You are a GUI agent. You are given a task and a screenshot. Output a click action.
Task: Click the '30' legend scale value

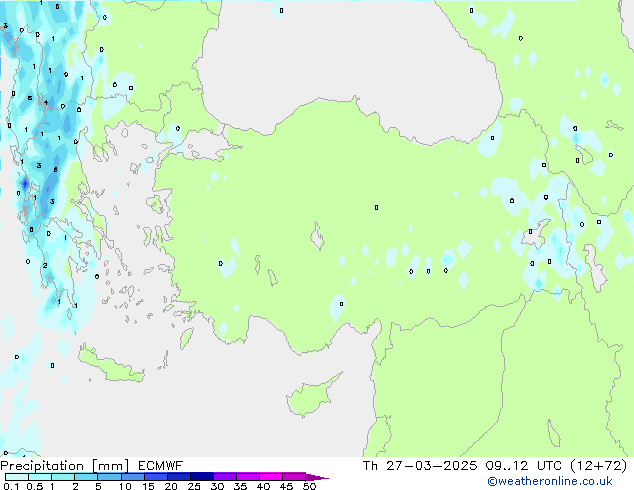217,486
